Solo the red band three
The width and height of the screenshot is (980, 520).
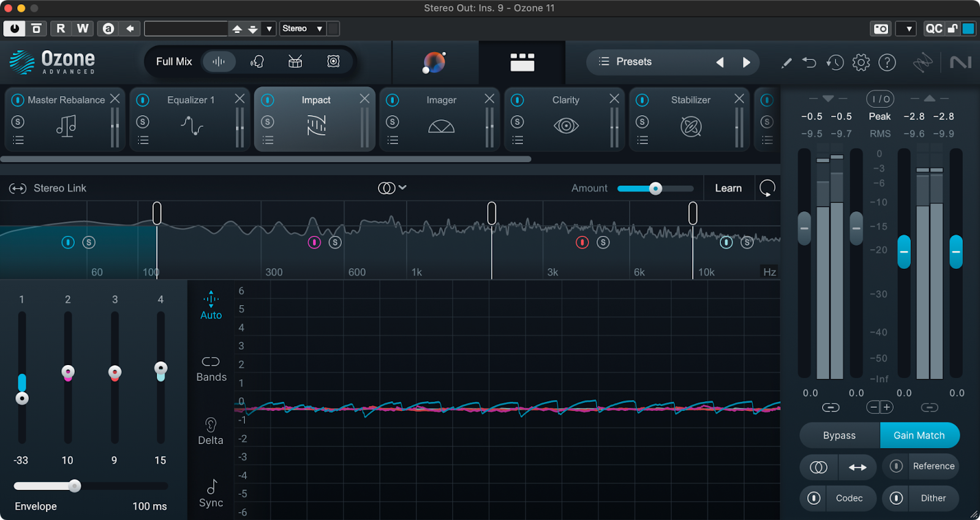(x=603, y=243)
